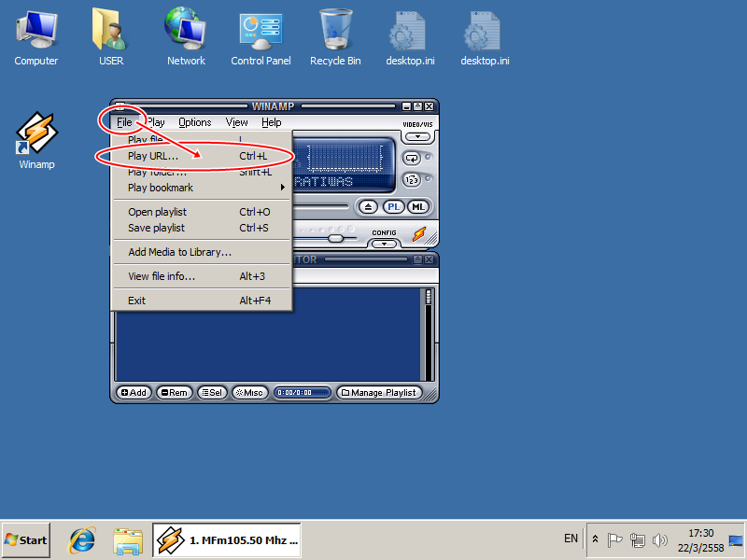The width and height of the screenshot is (747, 560).
Task: Choose Save playlist menu entry
Action: [202, 228]
